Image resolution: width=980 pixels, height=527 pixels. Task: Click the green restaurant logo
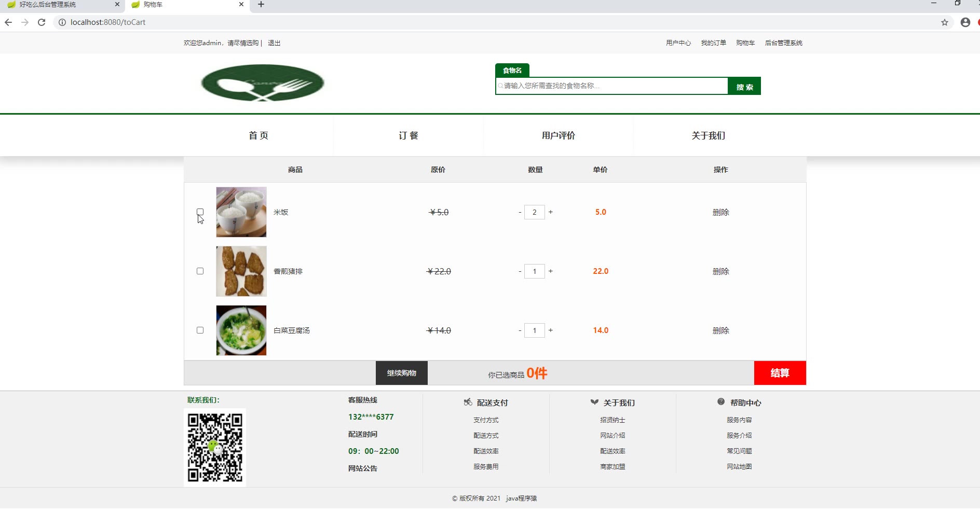(263, 83)
